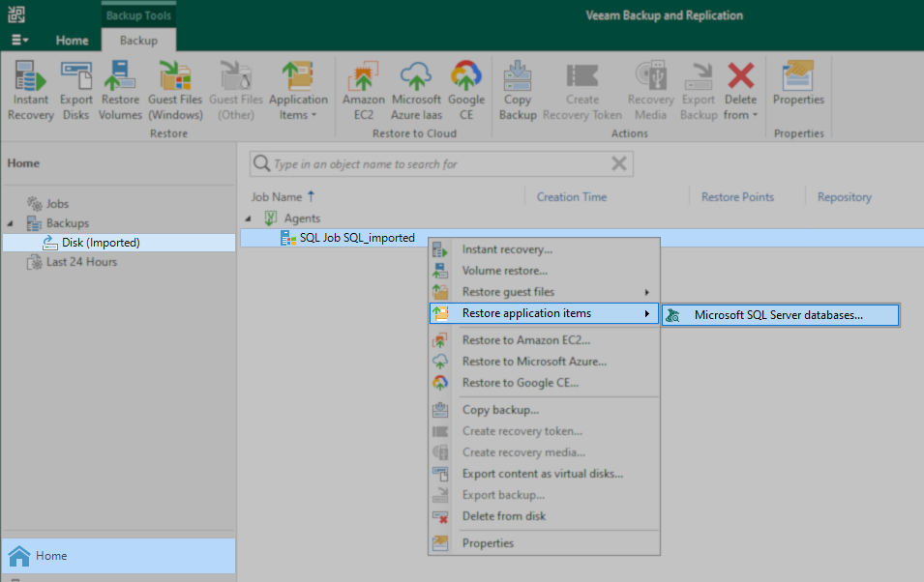Screen dimensions: 924x582
Task: Switch to the Home ribbon tab
Action: (72, 40)
